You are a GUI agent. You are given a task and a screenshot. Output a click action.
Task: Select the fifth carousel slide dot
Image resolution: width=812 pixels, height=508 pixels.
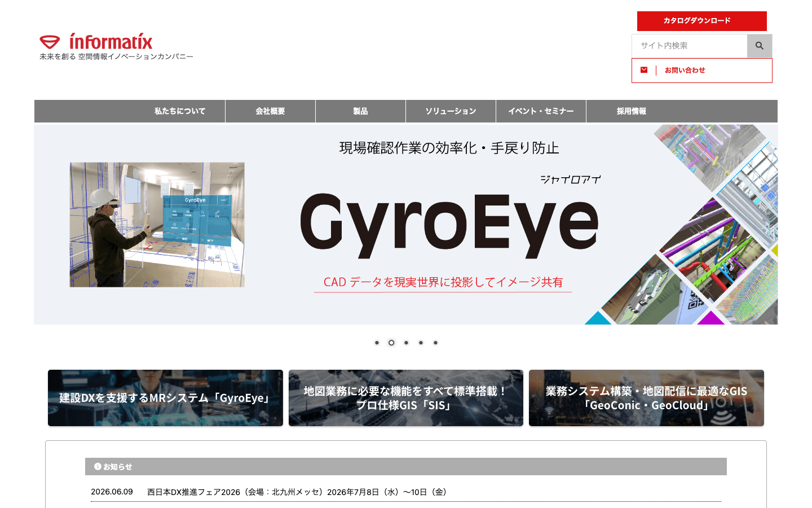435,343
